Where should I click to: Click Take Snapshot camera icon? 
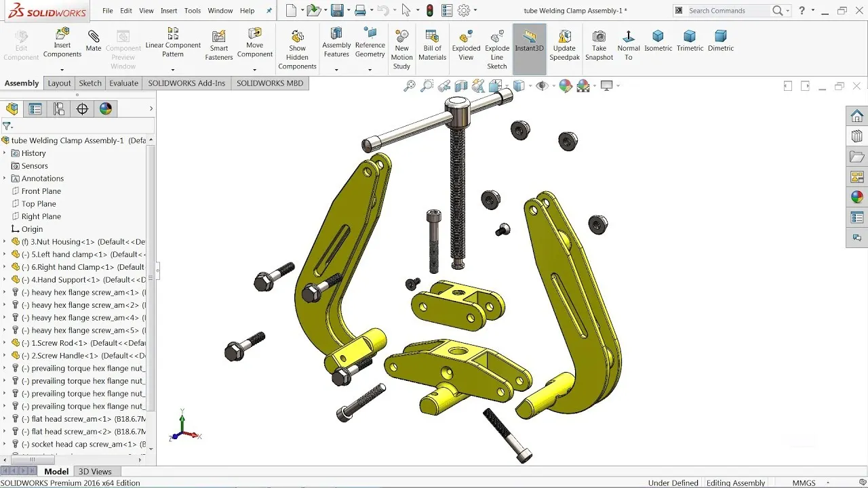click(x=599, y=37)
